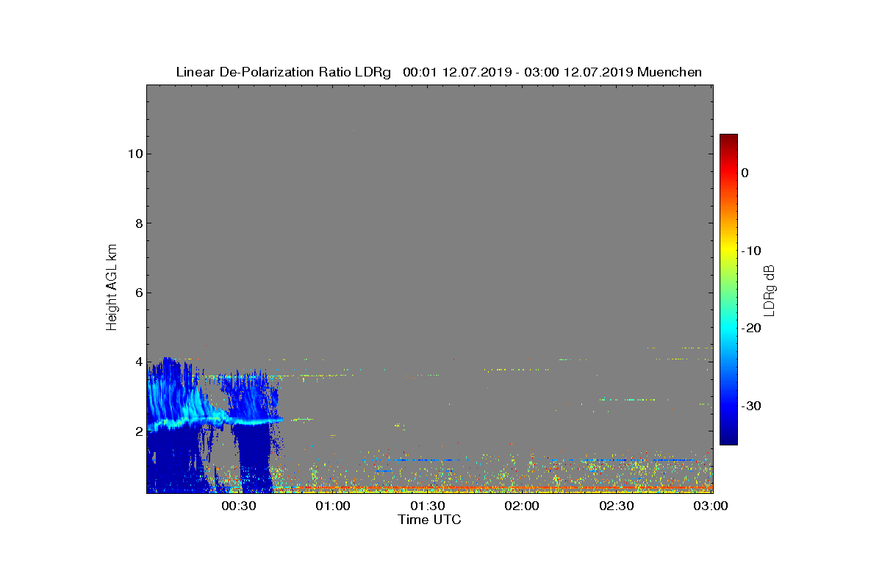Click the 4 km height tick label
Viewport: 882px width, 588px height.
[138, 362]
